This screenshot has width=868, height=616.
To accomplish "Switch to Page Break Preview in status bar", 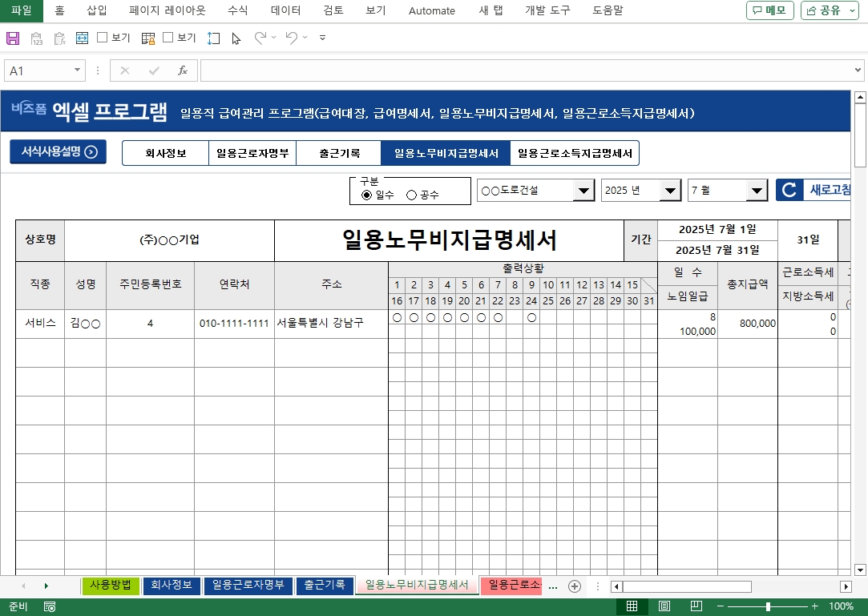I will tap(696, 606).
